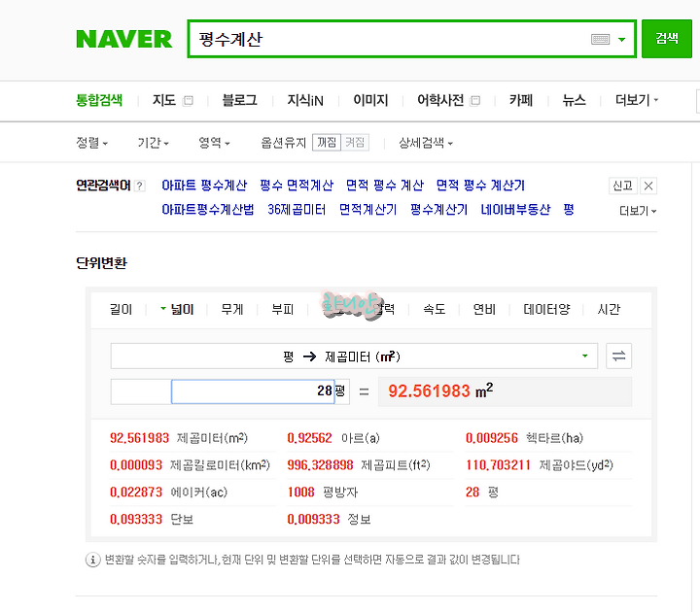Open related search 아파트평수계산법

click(x=208, y=209)
